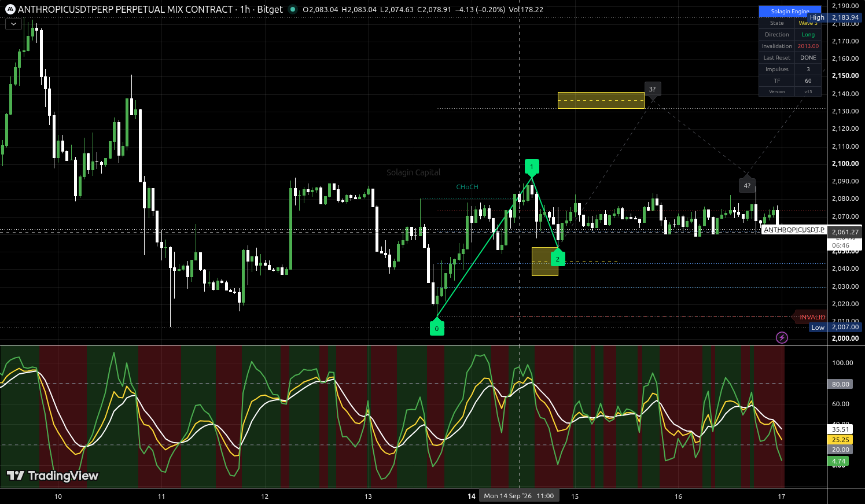The width and height of the screenshot is (865, 504).
Task: Click the 'Long' direction value
Action: pyautogui.click(x=808, y=35)
